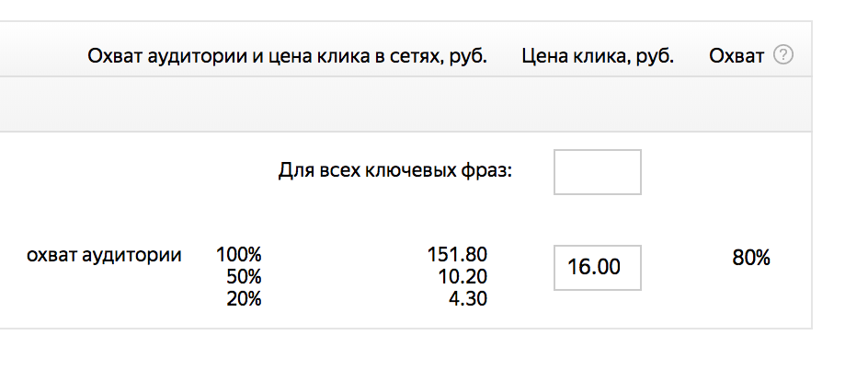Pick the 4.30 click price

pyautogui.click(x=468, y=299)
